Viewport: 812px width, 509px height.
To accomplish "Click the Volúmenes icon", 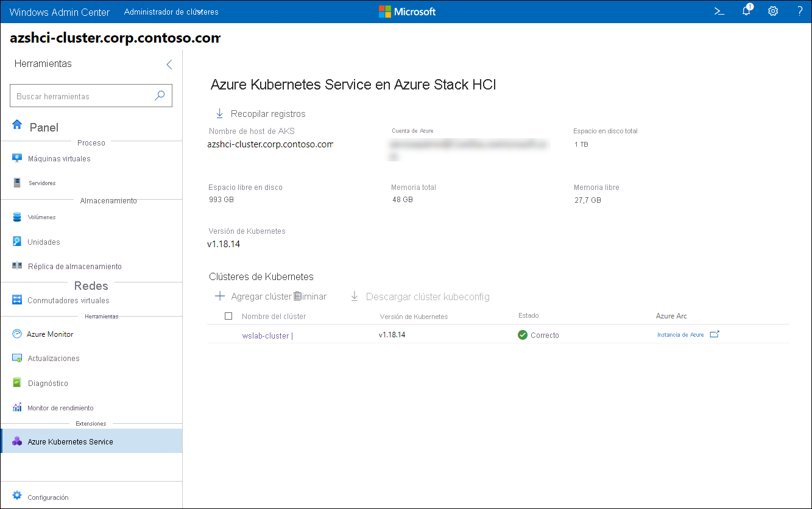I will click(x=17, y=217).
